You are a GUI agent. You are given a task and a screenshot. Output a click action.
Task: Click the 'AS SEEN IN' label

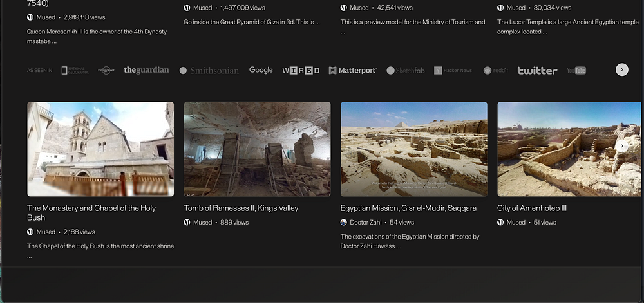point(39,71)
